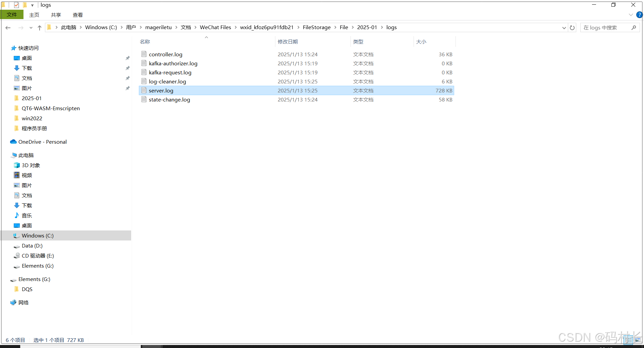Open the 文件 ribbon tab
644x348 pixels.
click(x=12, y=15)
